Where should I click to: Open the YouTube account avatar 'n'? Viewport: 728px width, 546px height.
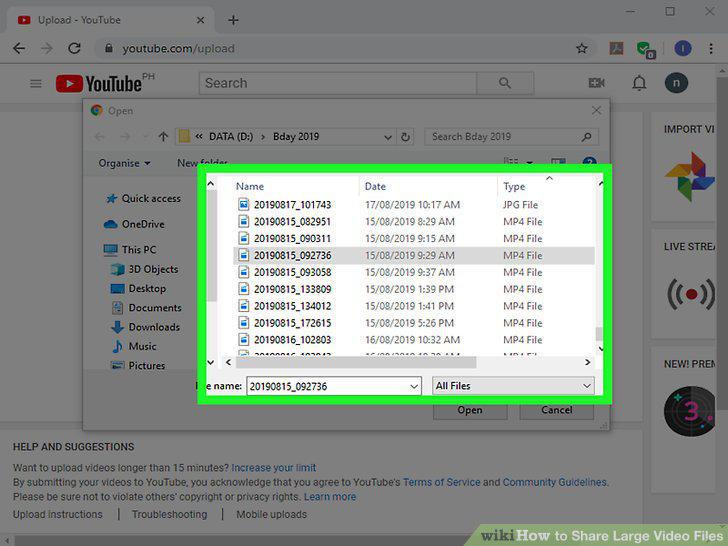pos(676,83)
